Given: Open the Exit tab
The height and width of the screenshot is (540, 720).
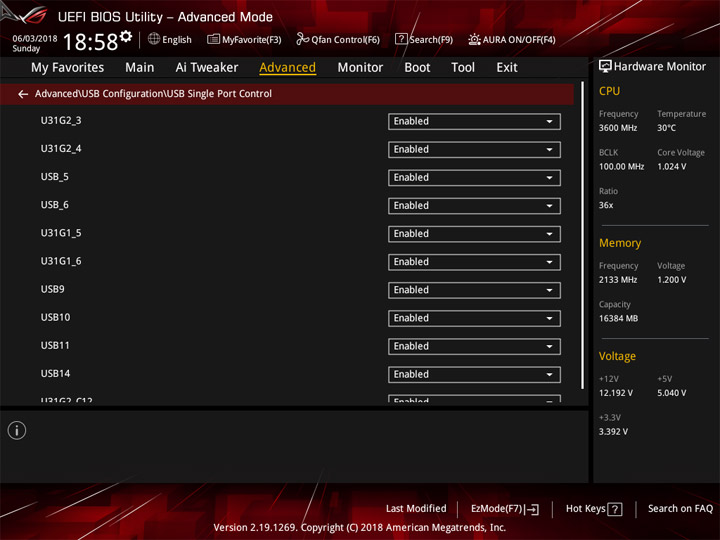Looking at the screenshot, I should point(507,68).
